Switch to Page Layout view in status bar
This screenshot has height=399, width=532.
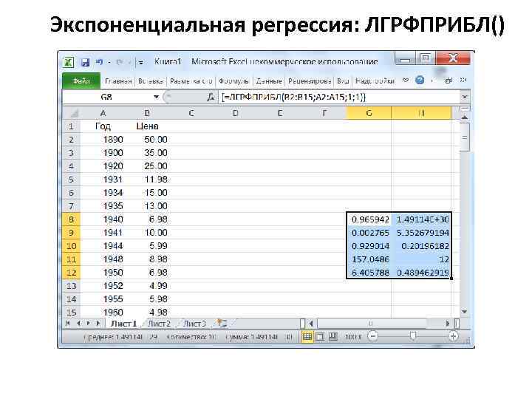(320, 337)
